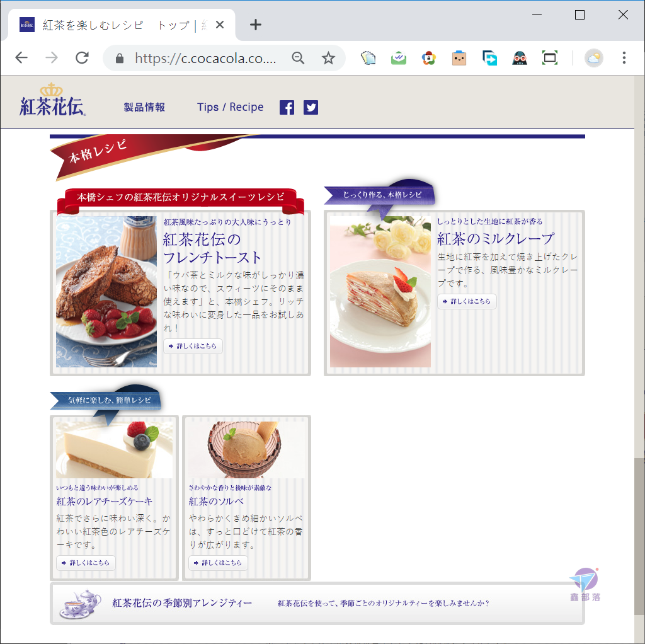The width and height of the screenshot is (645, 644).
Task: Bookmark this page with star icon
Action: (x=328, y=58)
